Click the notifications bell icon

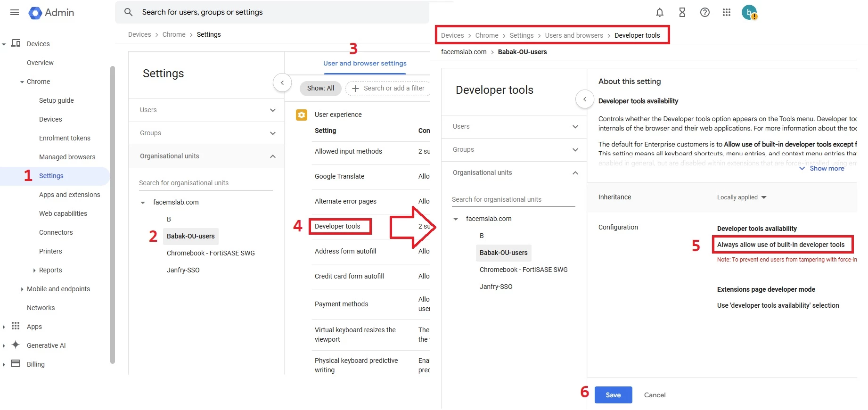pyautogui.click(x=660, y=12)
